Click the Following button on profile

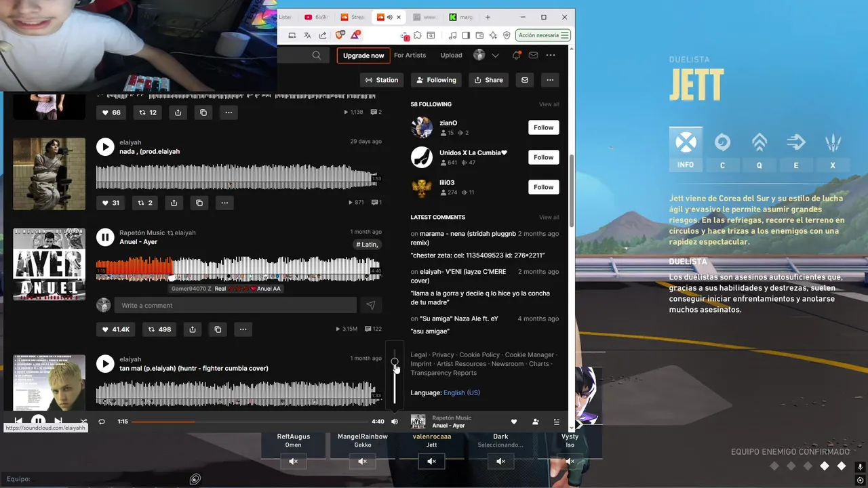pos(436,80)
